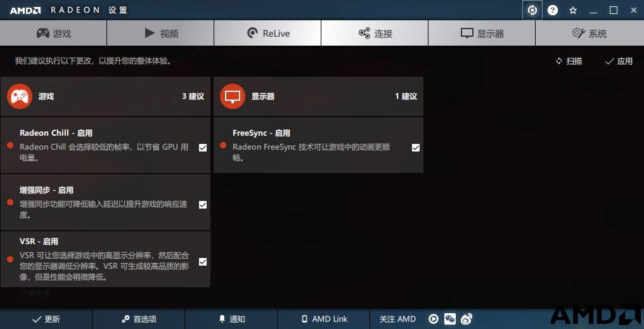
Task: Toggle the FreeSync 启用 checkbox
Action: [x=416, y=148]
